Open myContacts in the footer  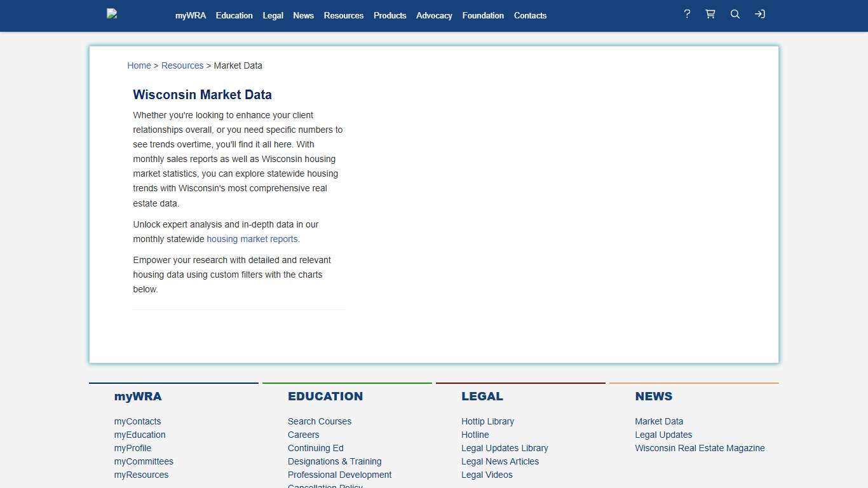click(x=137, y=421)
